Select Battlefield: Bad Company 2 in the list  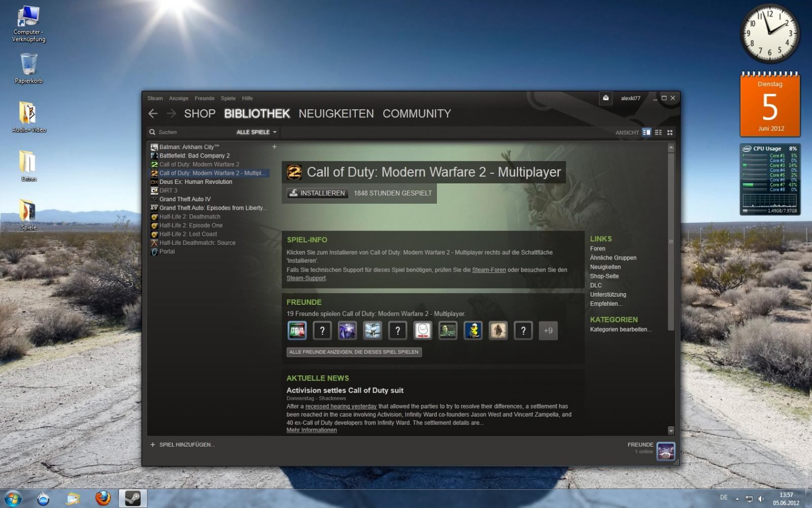pos(194,155)
